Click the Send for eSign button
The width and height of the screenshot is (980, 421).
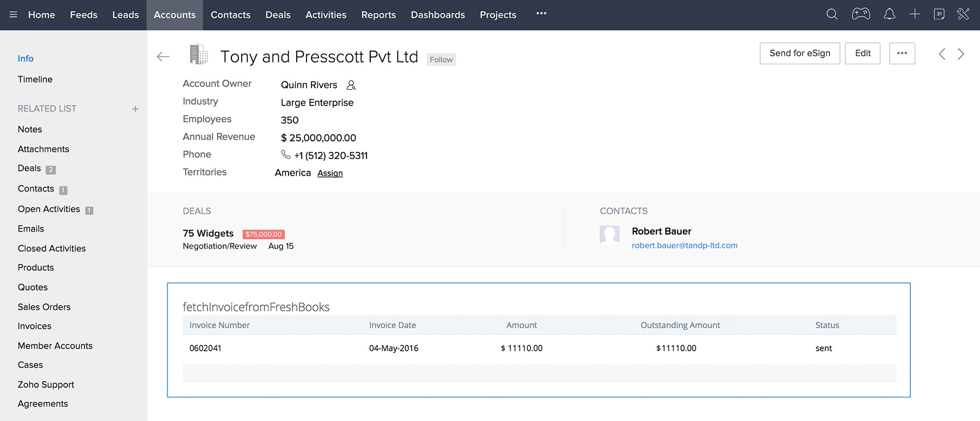point(799,53)
